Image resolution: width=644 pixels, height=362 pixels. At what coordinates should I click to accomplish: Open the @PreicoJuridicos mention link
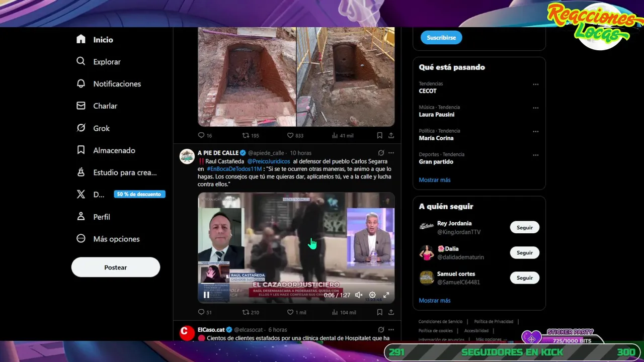tap(269, 161)
